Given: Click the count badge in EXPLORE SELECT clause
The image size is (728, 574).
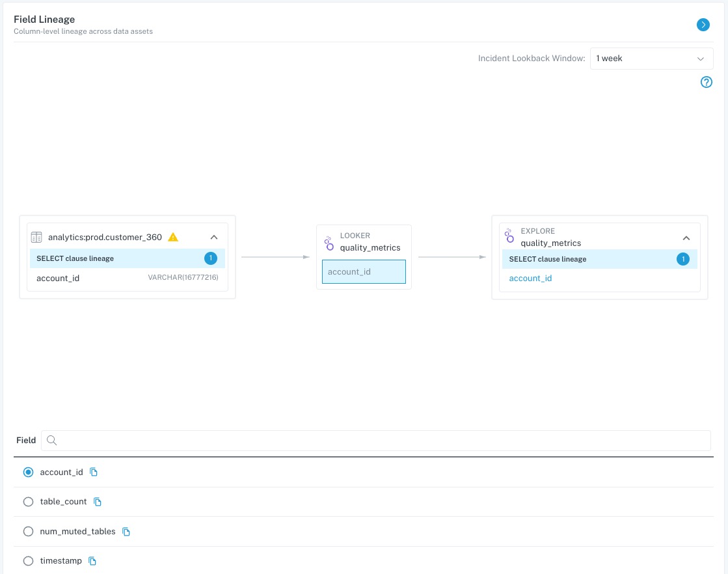Looking at the screenshot, I should tap(683, 259).
